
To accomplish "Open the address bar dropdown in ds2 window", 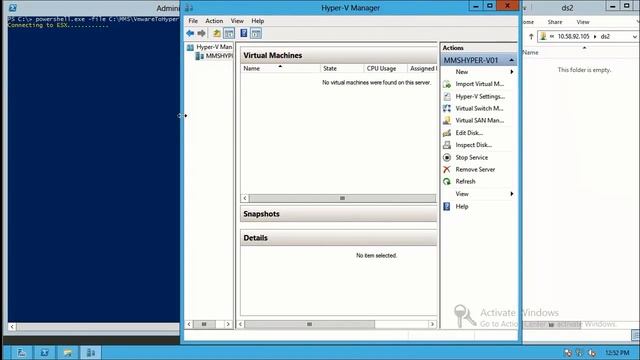I will [x=634, y=37].
